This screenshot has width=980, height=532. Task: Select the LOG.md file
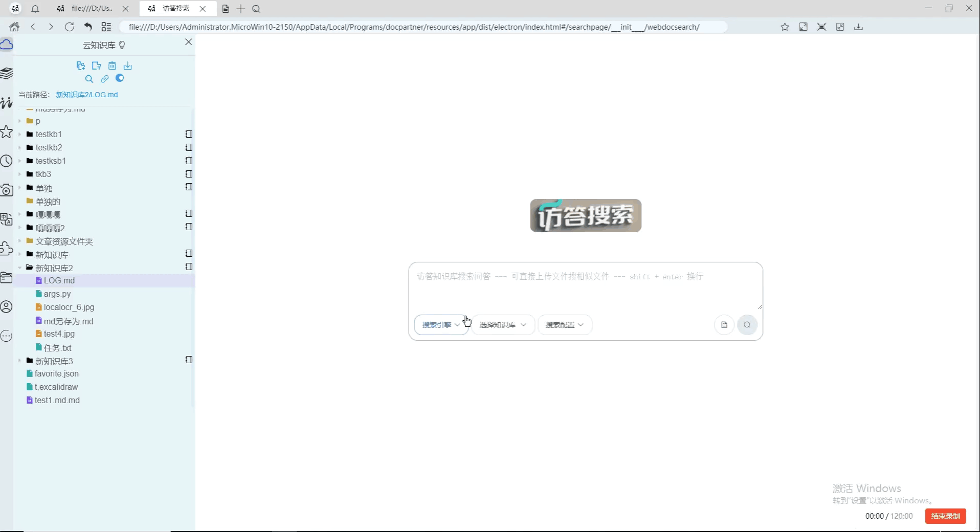(59, 280)
